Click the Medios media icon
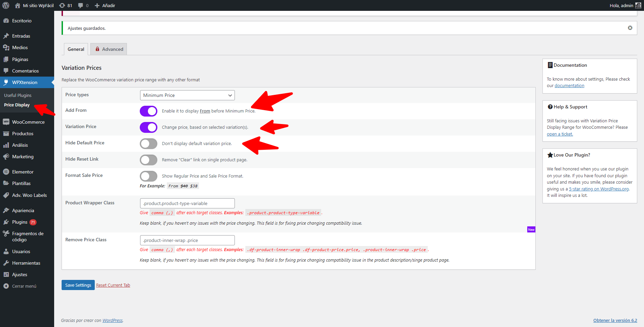Viewport: 644px width, 327px height. [6, 47]
